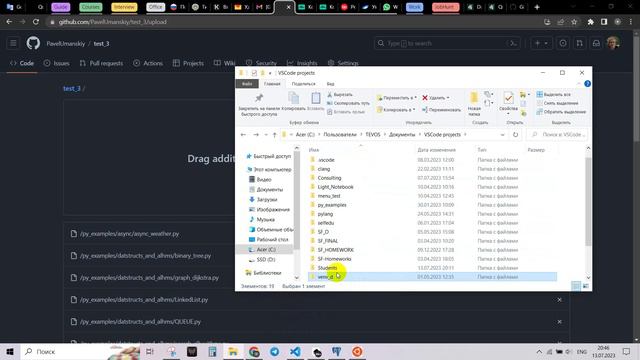Select the SF_HOMEWORK folder
The image size is (640, 360).
(x=336, y=250)
